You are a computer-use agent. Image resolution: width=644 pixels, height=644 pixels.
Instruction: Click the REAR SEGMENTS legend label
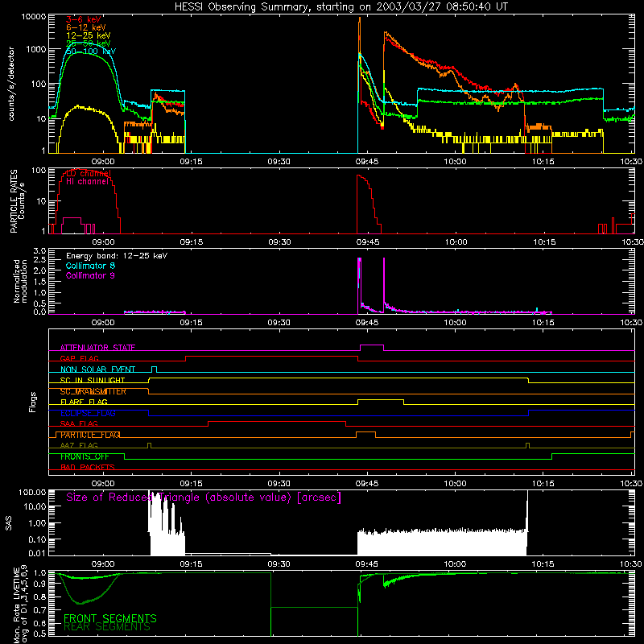[107, 626]
